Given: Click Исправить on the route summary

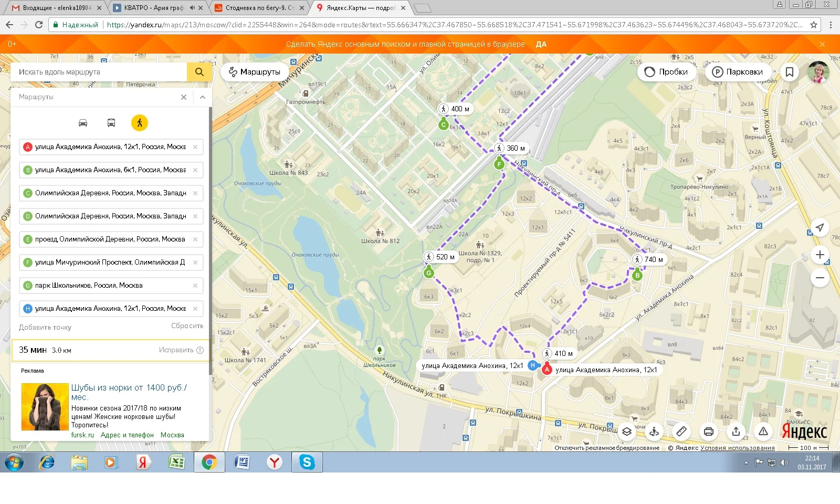Looking at the screenshot, I should (181, 350).
